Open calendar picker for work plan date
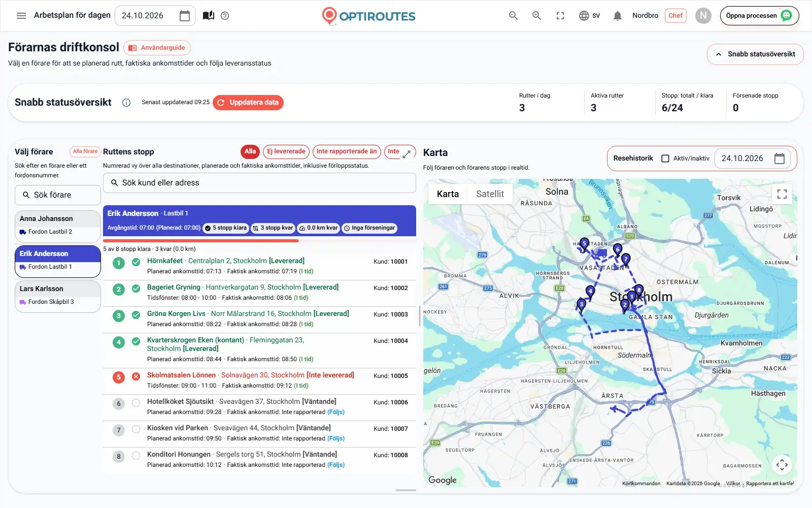 point(185,16)
